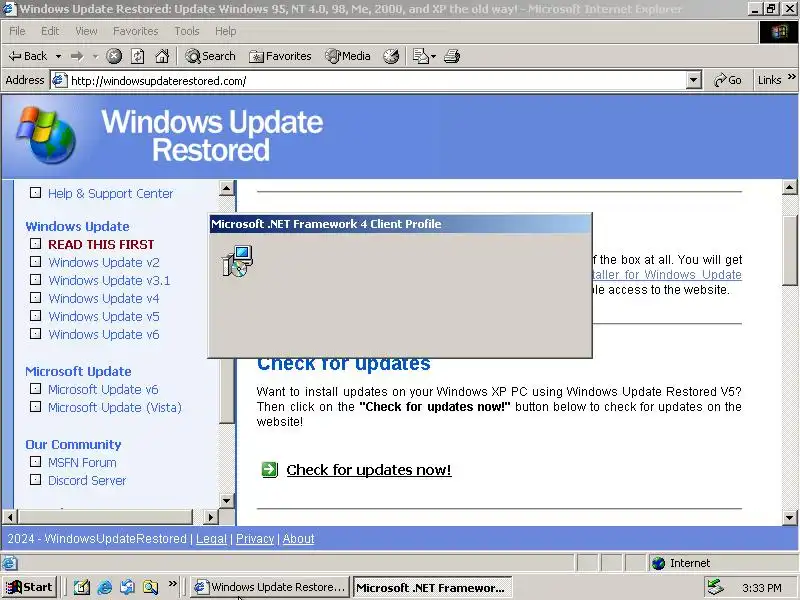Click the Go button
Image resolution: width=800 pixels, height=600 pixels.
(x=728, y=80)
